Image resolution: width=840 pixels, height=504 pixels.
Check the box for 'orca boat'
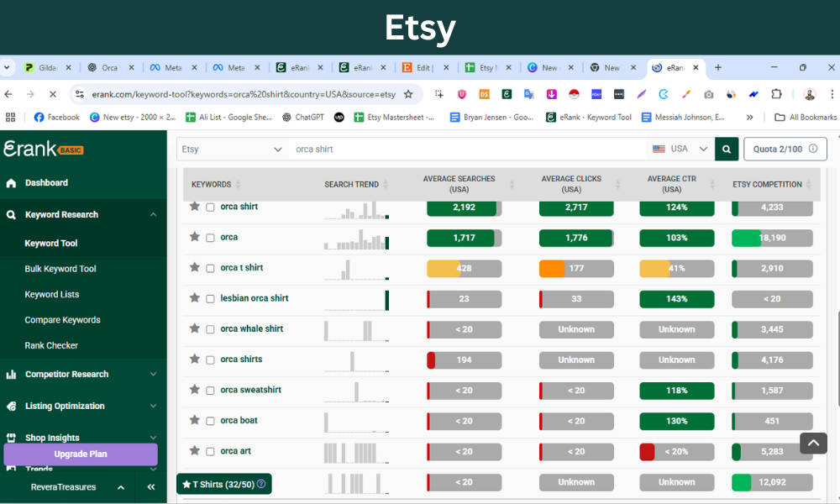point(210,421)
